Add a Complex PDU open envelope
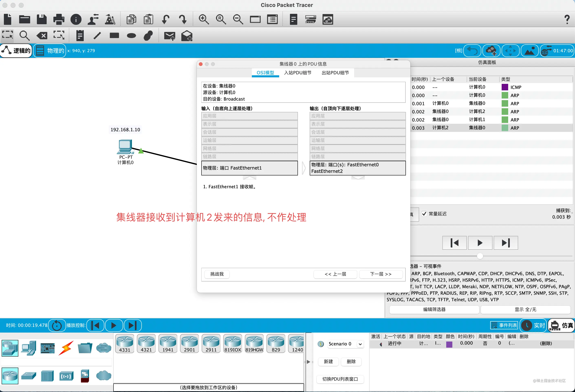Screen dimensions: 575x392 tap(187, 36)
